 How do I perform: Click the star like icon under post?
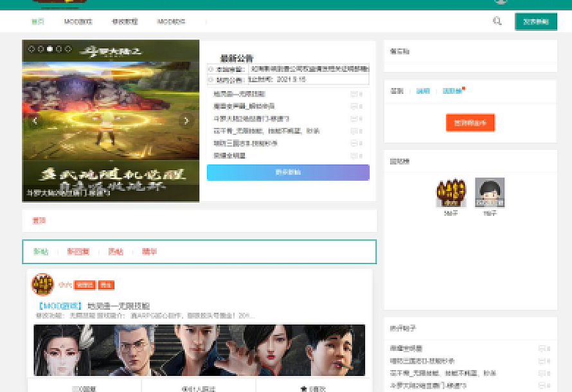(x=303, y=388)
